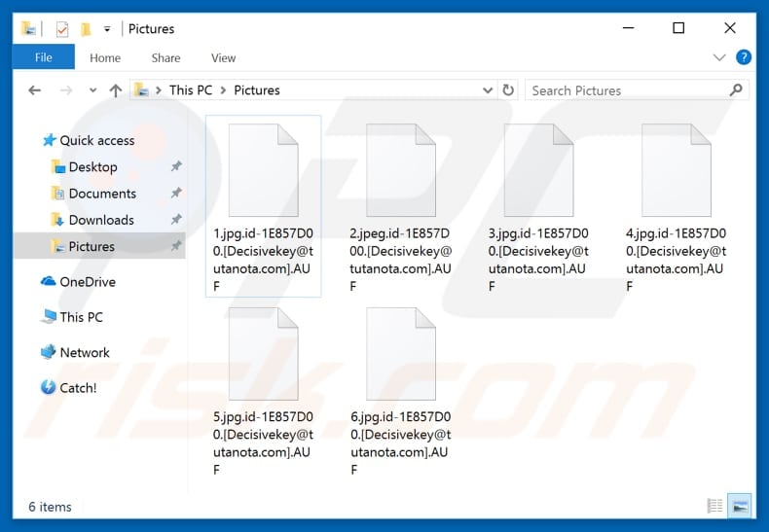
Task: Open the View ribbon tab
Action: point(223,57)
